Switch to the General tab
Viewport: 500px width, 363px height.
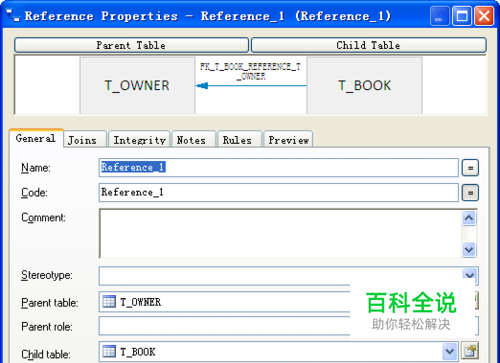coord(36,138)
